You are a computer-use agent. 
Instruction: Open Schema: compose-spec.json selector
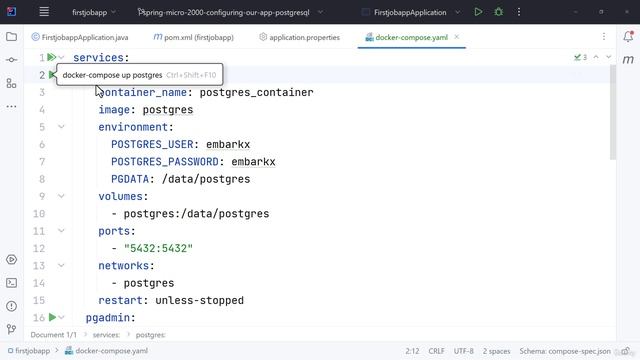[x=565, y=351]
